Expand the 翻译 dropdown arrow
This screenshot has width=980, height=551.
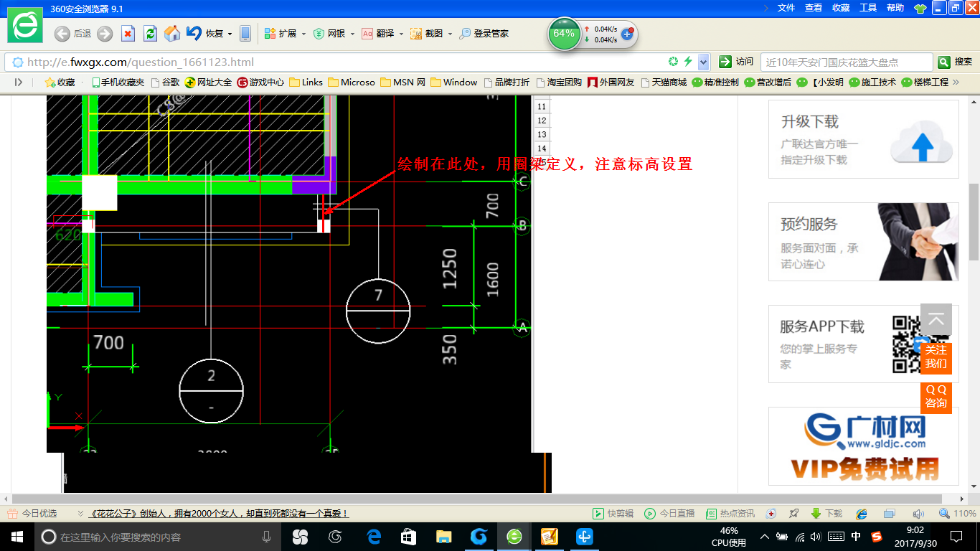400,34
